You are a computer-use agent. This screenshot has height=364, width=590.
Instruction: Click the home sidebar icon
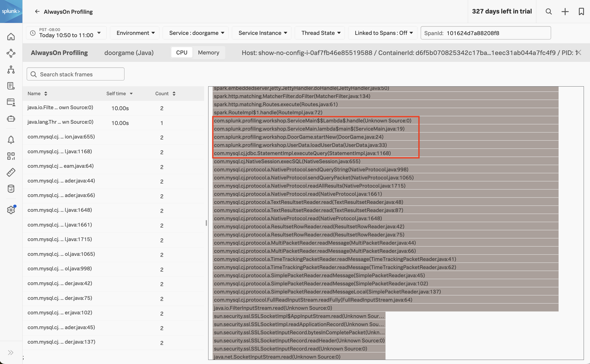[11, 37]
